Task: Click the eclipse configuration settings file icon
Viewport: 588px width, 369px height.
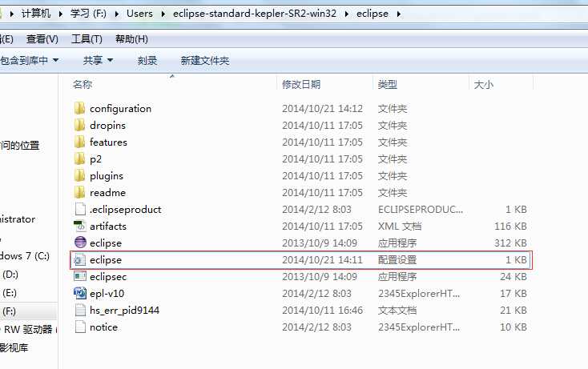Action: [80, 259]
